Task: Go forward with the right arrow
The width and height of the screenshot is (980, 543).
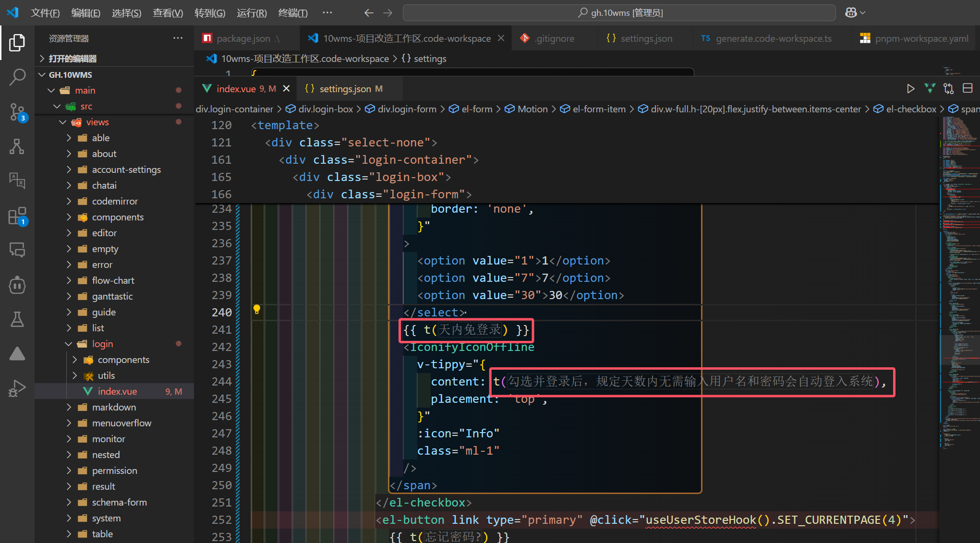Action: pyautogui.click(x=388, y=13)
